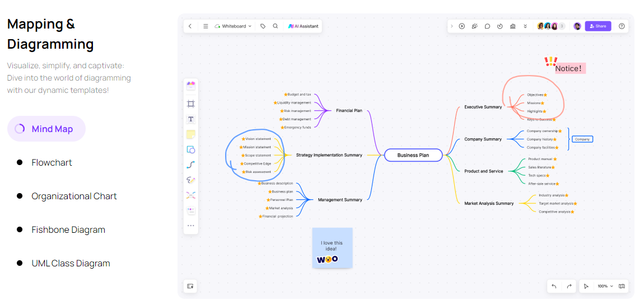This screenshot has width=644, height=305.
Task: Click the Undo arrow
Action: [554, 286]
